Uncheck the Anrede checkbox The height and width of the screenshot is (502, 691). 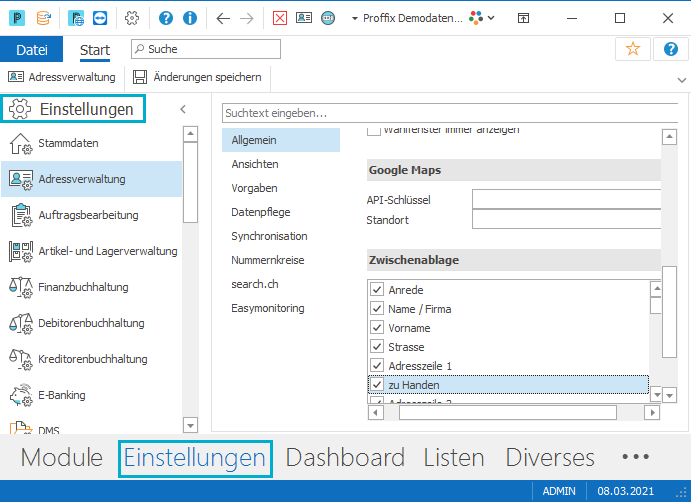[x=377, y=290]
